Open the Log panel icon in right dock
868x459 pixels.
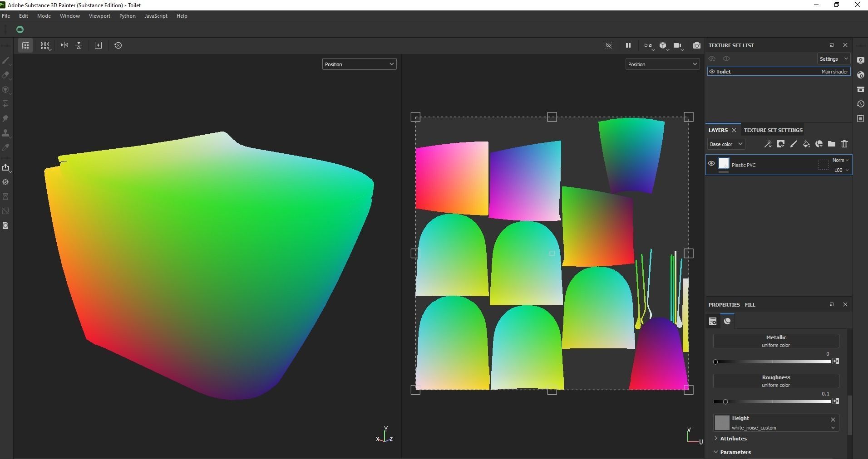861,118
